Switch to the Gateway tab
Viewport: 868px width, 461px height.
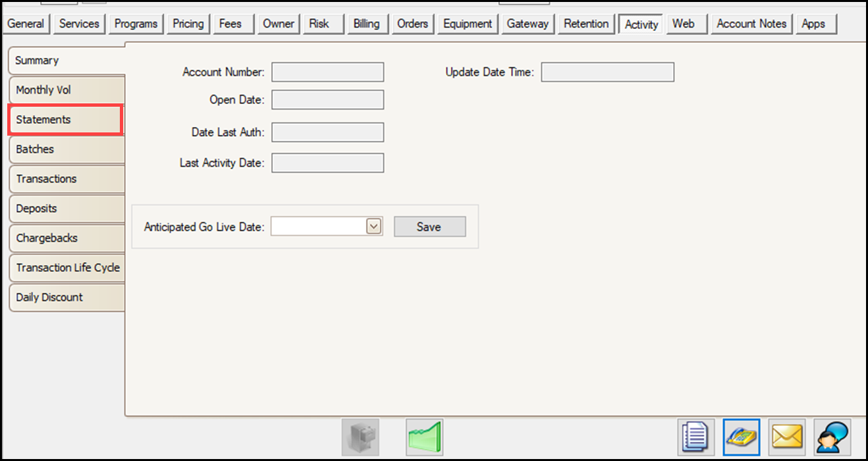click(528, 24)
